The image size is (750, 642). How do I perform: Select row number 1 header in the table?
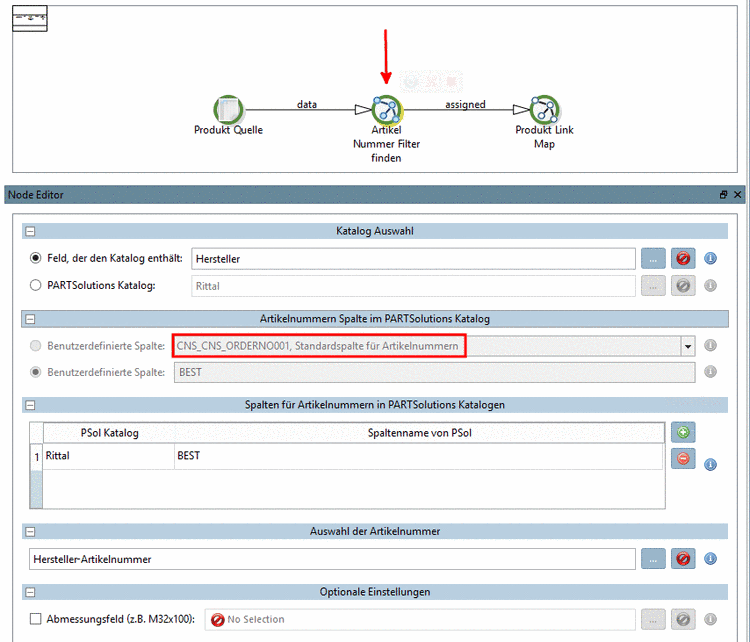click(x=36, y=457)
